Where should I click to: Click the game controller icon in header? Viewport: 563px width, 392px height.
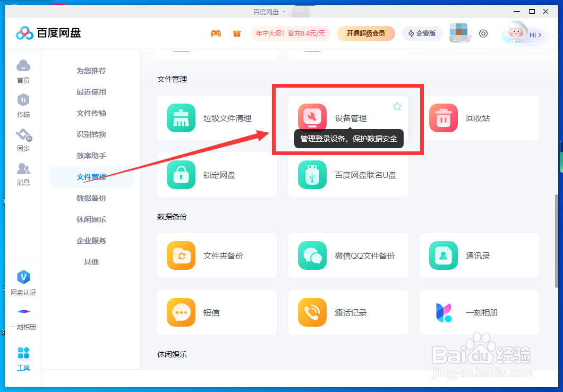click(x=216, y=33)
